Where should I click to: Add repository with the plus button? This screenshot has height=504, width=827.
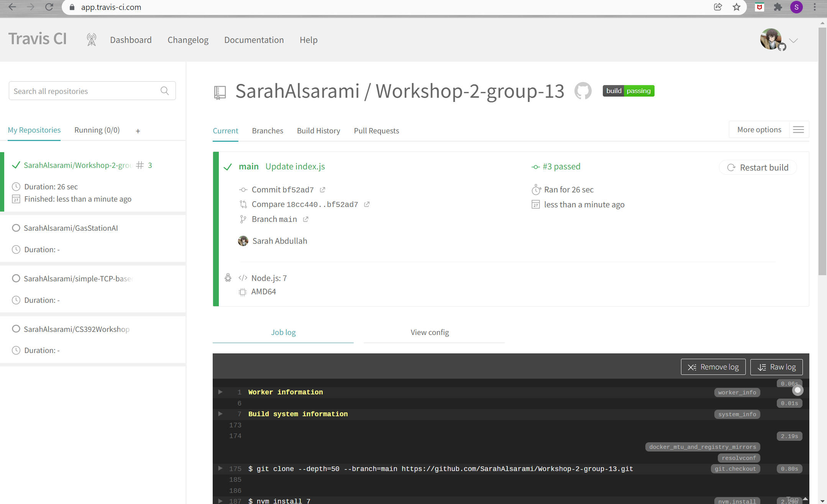pyautogui.click(x=138, y=131)
